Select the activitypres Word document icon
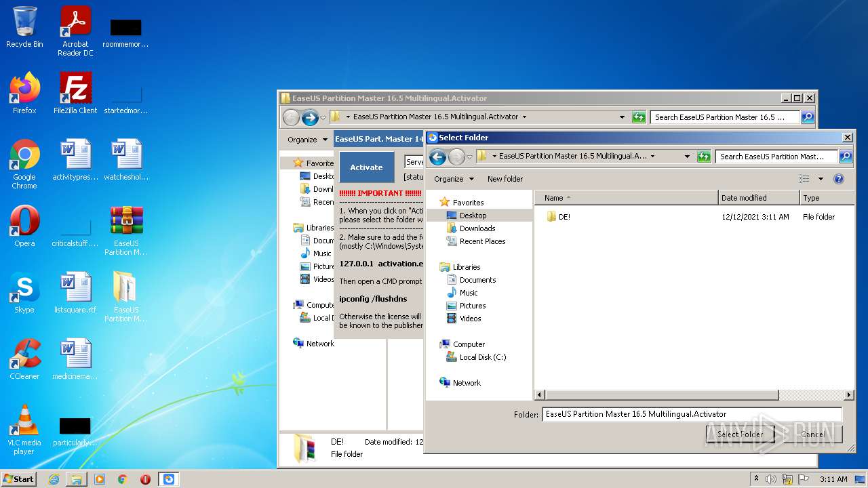The width and height of the screenshot is (868, 488). point(75,160)
